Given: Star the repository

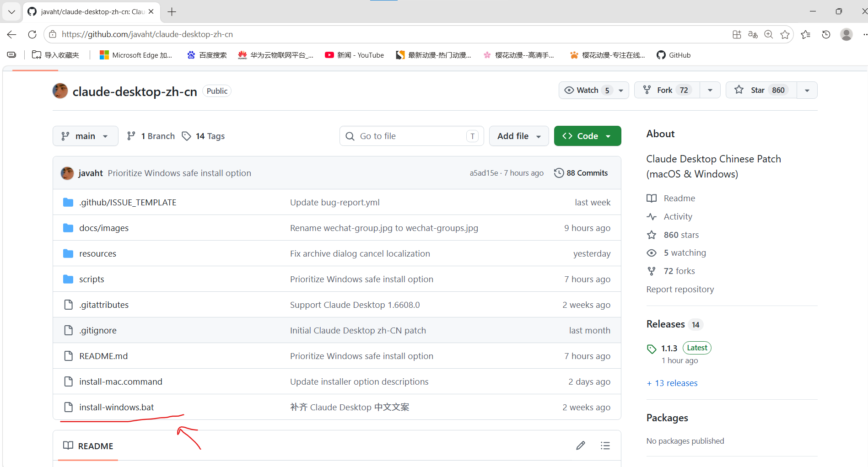Looking at the screenshot, I should click(x=761, y=90).
